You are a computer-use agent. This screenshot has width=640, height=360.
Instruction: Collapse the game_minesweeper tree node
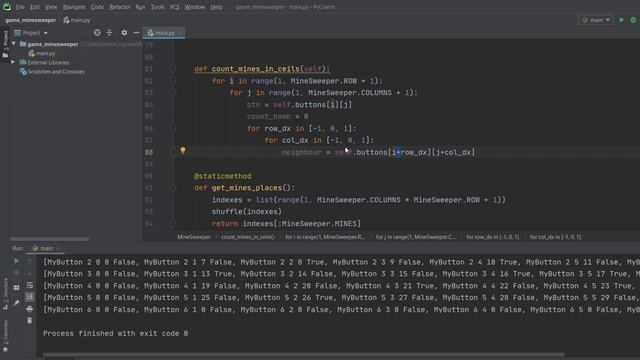tap(13, 44)
